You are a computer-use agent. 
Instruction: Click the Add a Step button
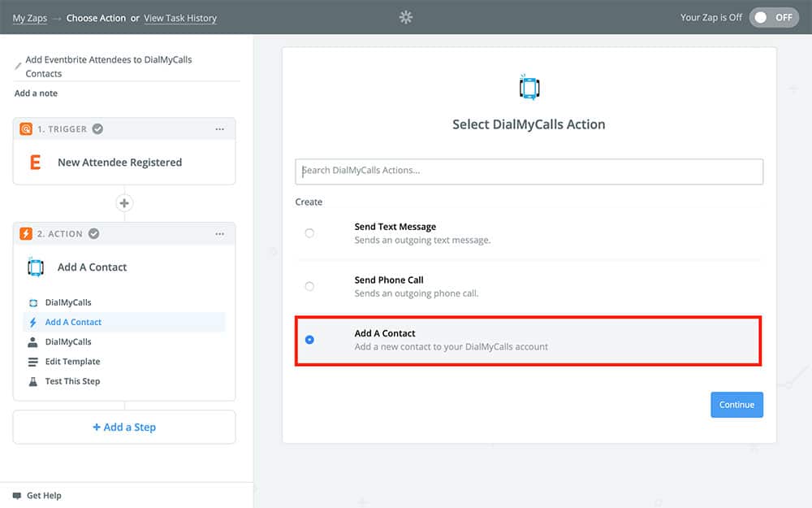click(124, 427)
